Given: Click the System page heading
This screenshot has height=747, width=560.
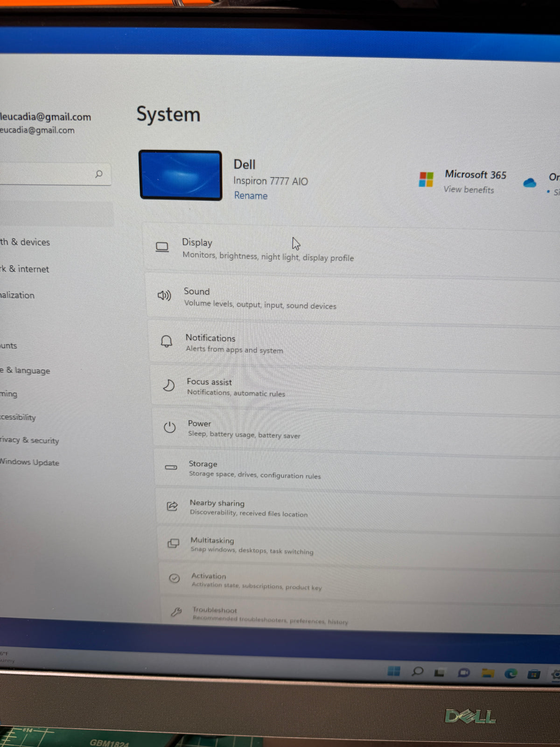Looking at the screenshot, I should (x=168, y=114).
